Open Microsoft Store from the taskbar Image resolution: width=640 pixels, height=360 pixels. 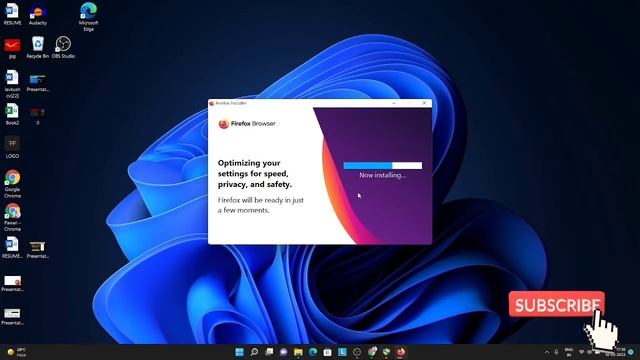327,352
